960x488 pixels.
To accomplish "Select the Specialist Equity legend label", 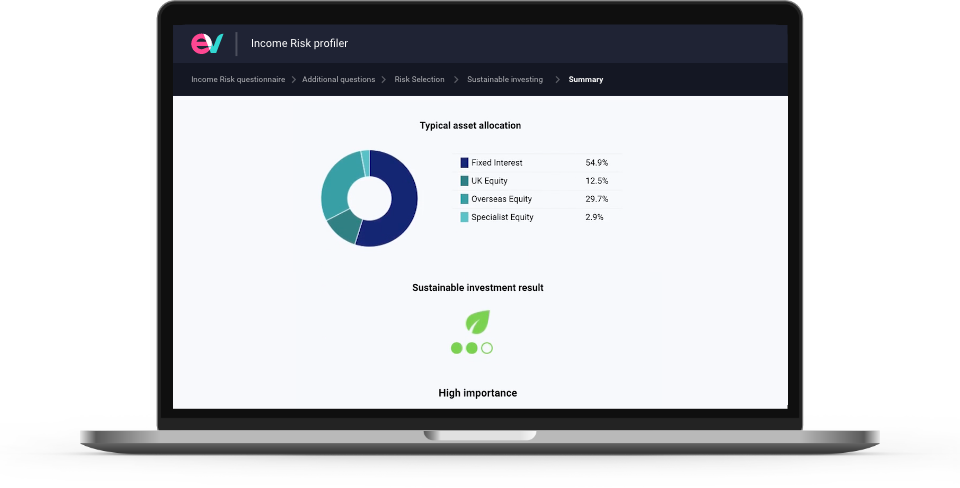I will (x=502, y=217).
